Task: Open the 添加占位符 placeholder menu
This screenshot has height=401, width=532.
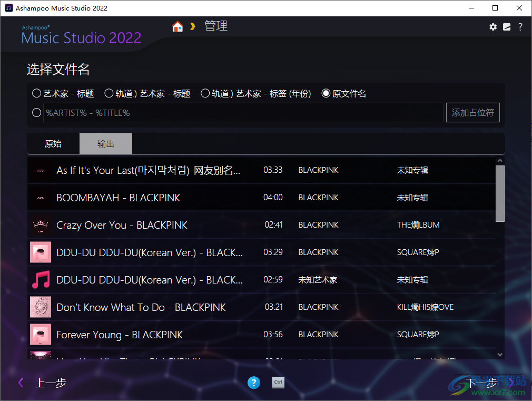Action: pyautogui.click(x=472, y=112)
